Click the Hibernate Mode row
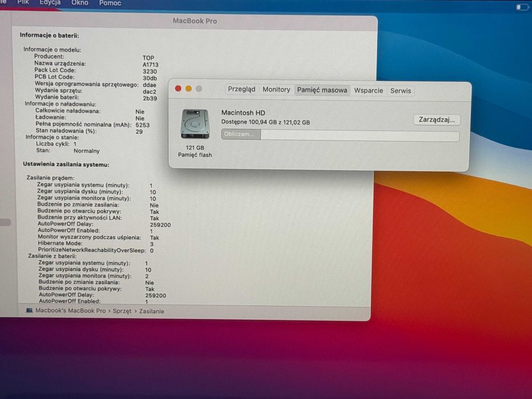 (96, 243)
